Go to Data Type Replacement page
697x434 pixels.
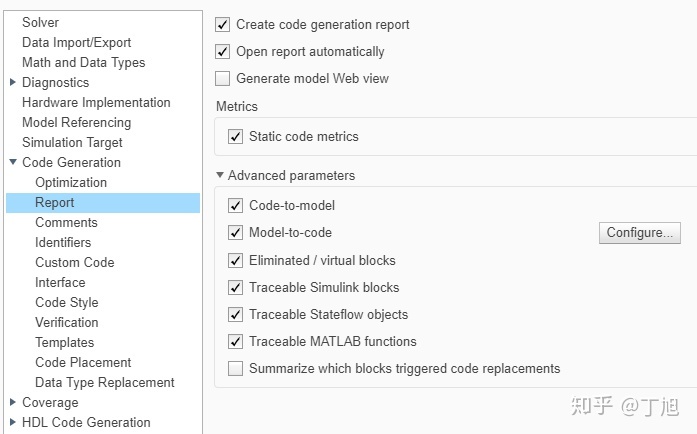(105, 382)
